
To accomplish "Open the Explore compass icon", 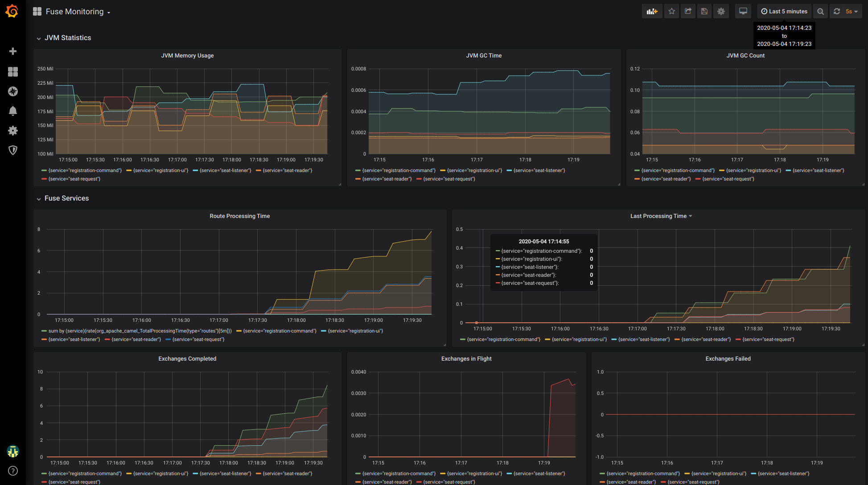I will click(13, 91).
